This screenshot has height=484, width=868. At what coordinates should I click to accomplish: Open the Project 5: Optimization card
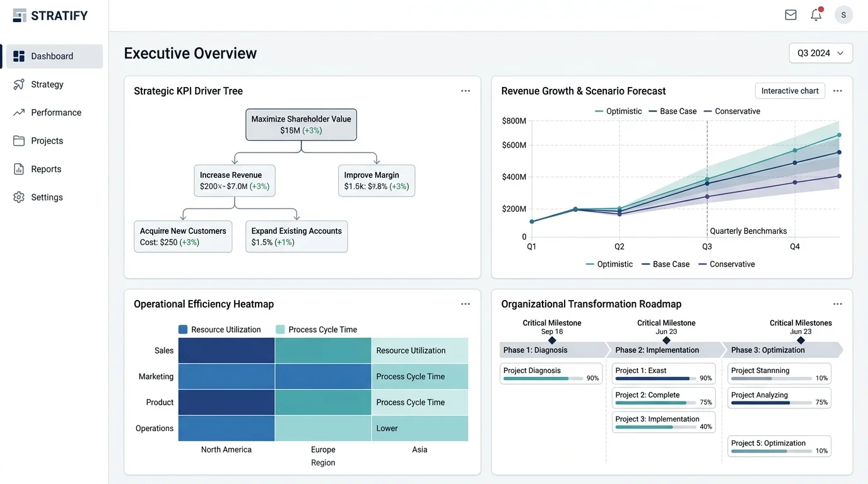pyautogui.click(x=779, y=446)
